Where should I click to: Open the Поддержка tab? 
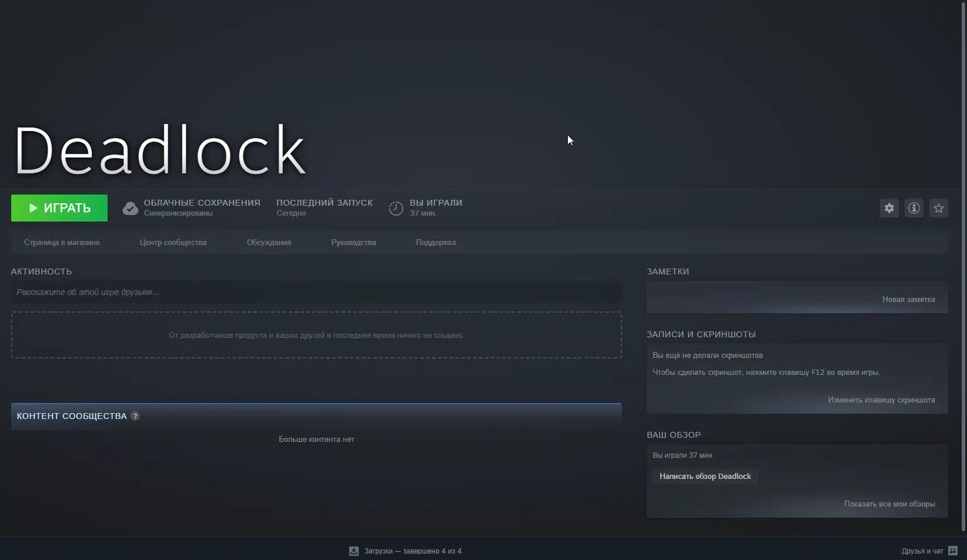point(436,242)
